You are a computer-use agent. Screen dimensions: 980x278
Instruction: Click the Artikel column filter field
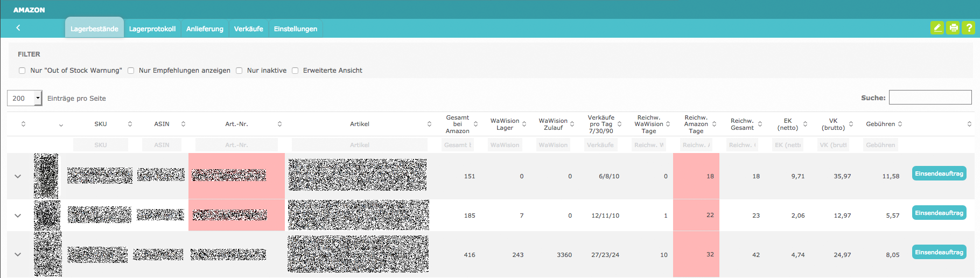coord(359,145)
